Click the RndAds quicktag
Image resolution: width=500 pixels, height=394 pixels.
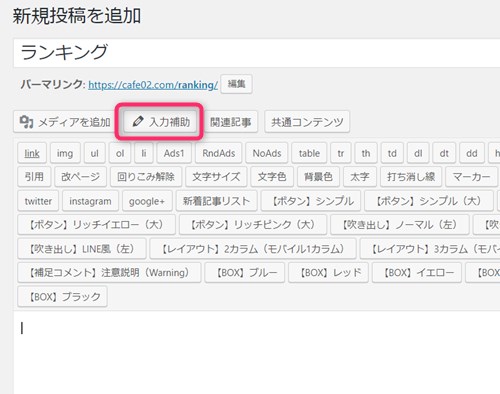point(219,153)
